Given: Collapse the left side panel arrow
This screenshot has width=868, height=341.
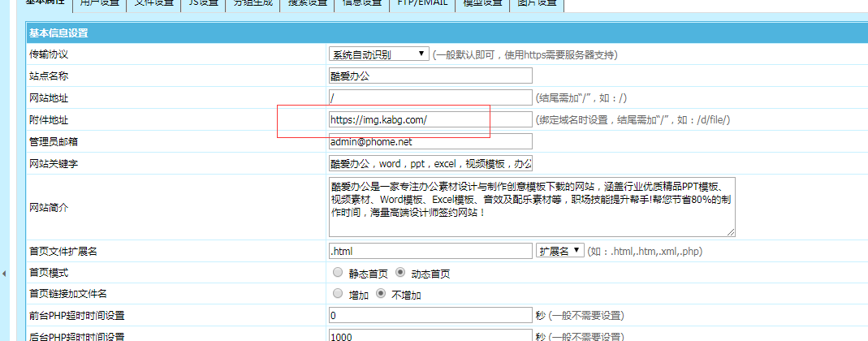Looking at the screenshot, I should [3, 274].
